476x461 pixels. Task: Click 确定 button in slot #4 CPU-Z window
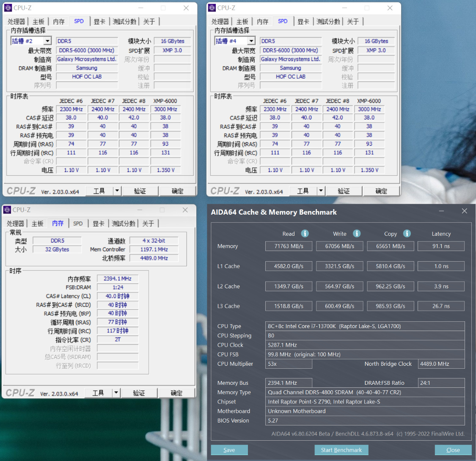[x=381, y=191]
